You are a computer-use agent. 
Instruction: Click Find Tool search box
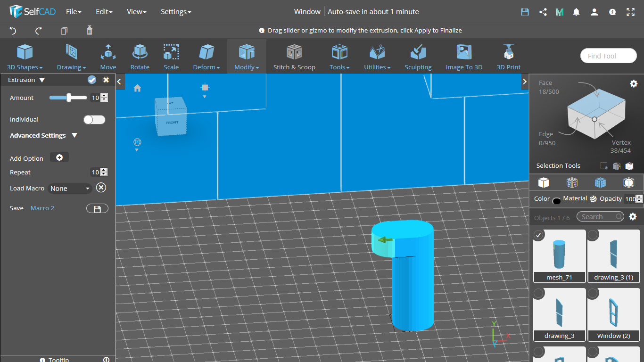(608, 56)
